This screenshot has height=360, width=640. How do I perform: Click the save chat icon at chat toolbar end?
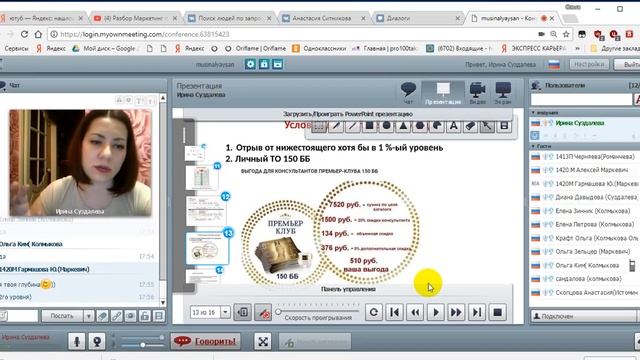[x=159, y=316]
